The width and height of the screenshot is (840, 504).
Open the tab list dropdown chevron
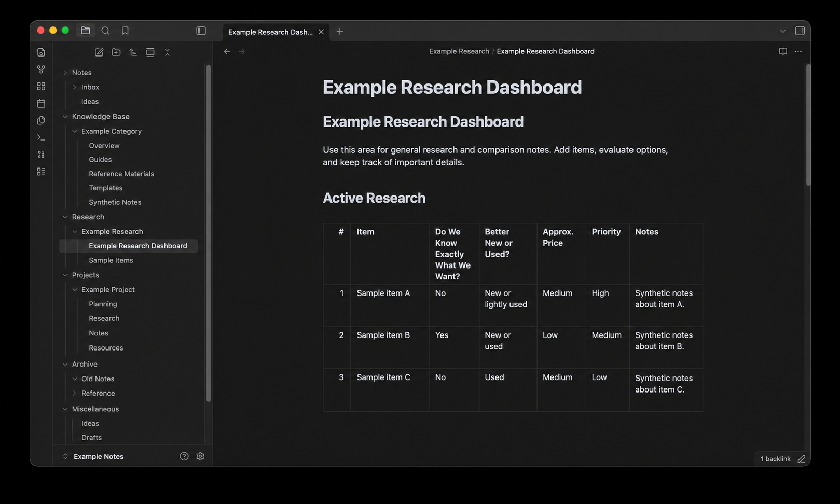(783, 31)
